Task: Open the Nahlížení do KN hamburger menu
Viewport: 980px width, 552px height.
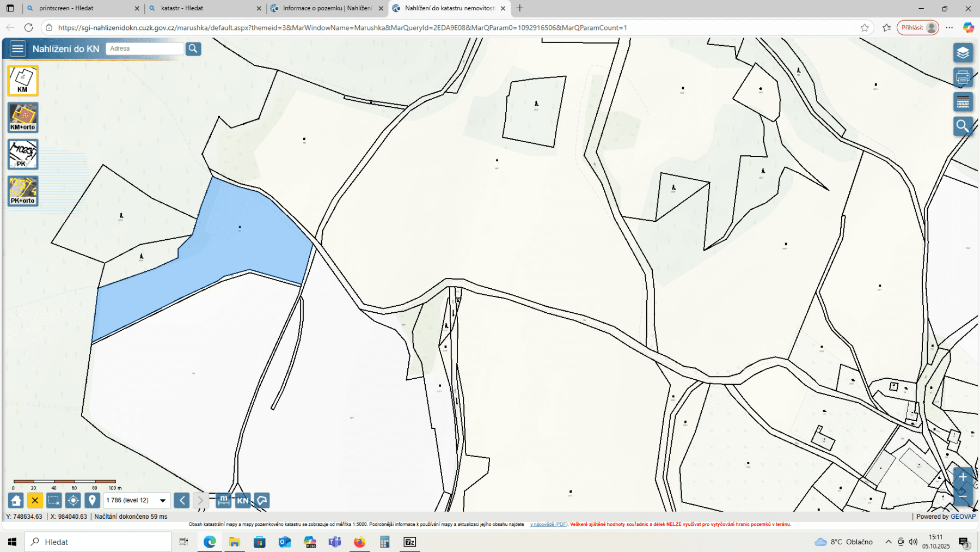Action: click(x=17, y=48)
